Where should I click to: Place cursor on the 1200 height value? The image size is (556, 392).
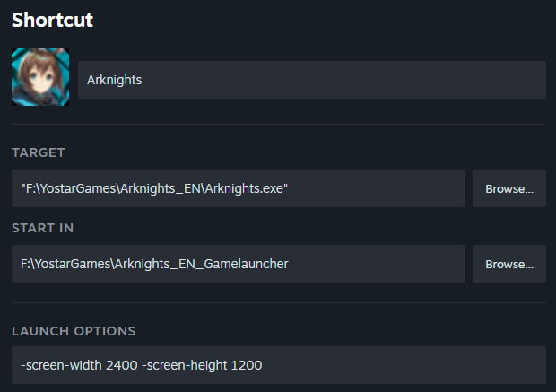click(246, 365)
